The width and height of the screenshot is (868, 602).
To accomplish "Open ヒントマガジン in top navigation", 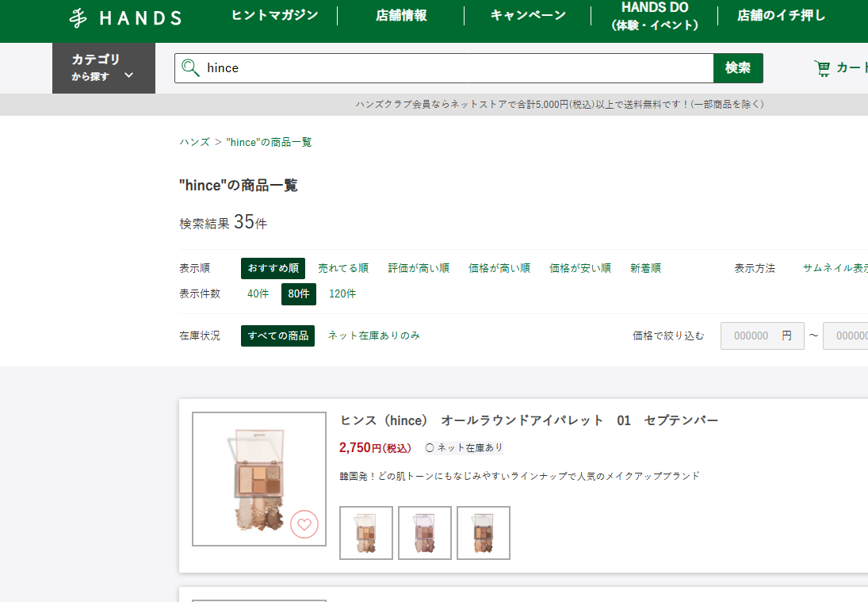I will click(x=274, y=16).
